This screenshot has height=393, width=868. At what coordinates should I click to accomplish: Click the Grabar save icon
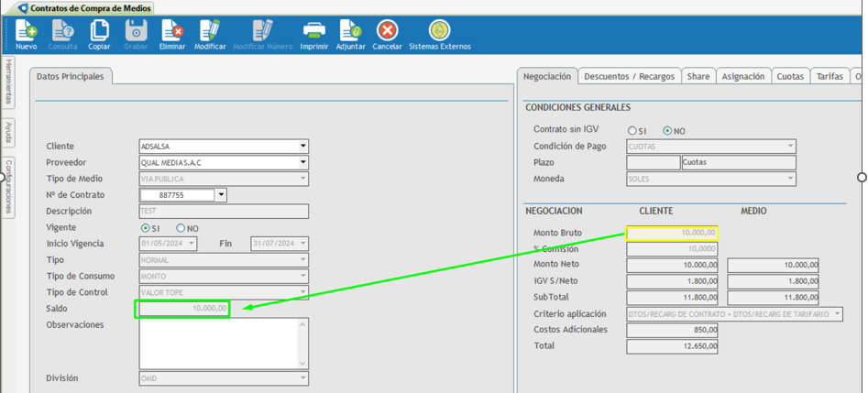point(136,30)
